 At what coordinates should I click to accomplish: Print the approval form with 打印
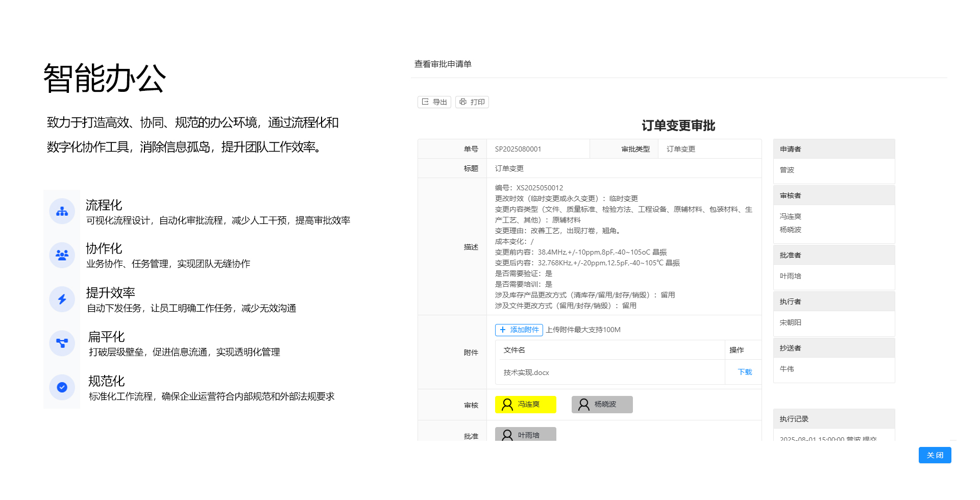pos(472,102)
